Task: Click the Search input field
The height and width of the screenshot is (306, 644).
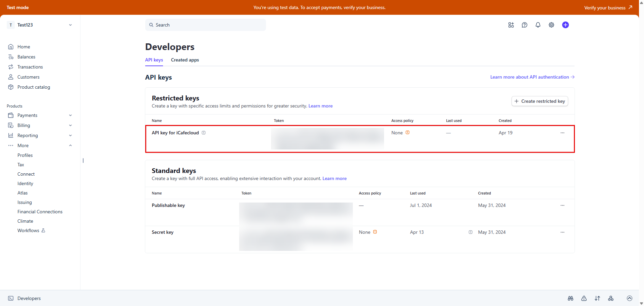Action: pos(205,25)
